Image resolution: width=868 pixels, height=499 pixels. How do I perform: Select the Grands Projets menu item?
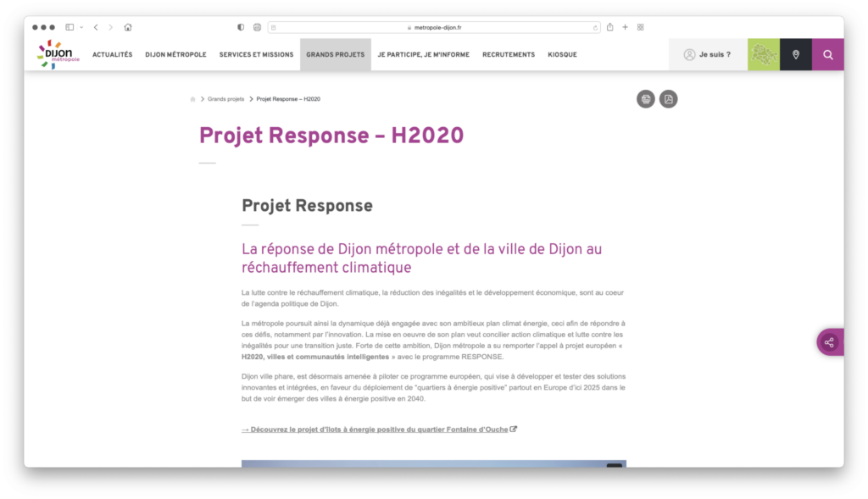(336, 55)
